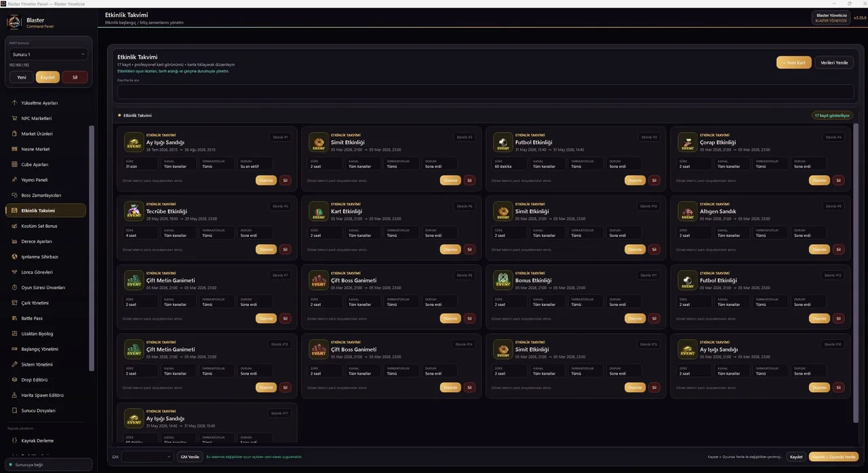
Task: Open Sunucu Dosyaları from the sidebar
Action: (x=45, y=411)
